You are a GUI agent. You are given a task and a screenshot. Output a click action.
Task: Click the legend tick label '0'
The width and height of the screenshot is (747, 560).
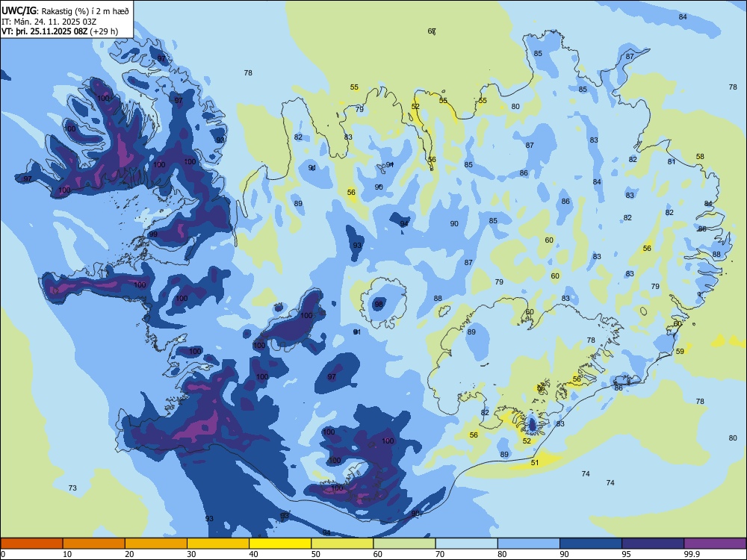pyautogui.click(x=3, y=554)
